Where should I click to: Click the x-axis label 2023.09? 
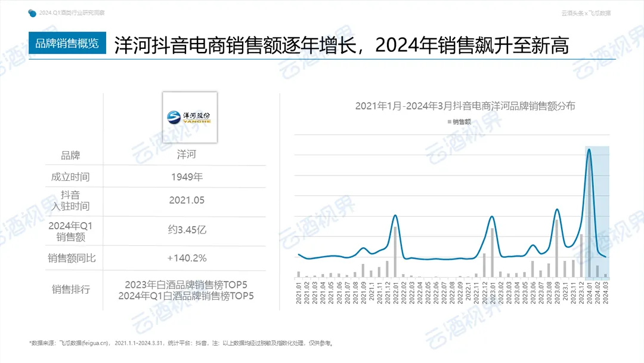pyautogui.click(x=557, y=293)
